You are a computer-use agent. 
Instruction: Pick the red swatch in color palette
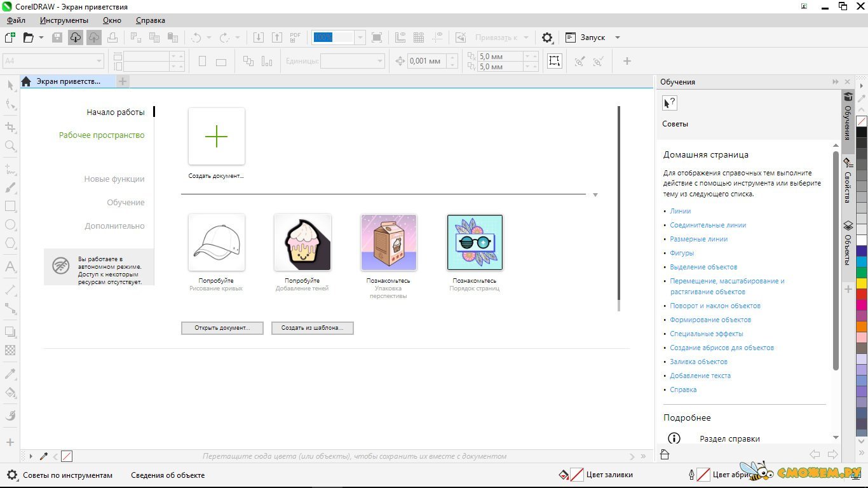pos(861,294)
